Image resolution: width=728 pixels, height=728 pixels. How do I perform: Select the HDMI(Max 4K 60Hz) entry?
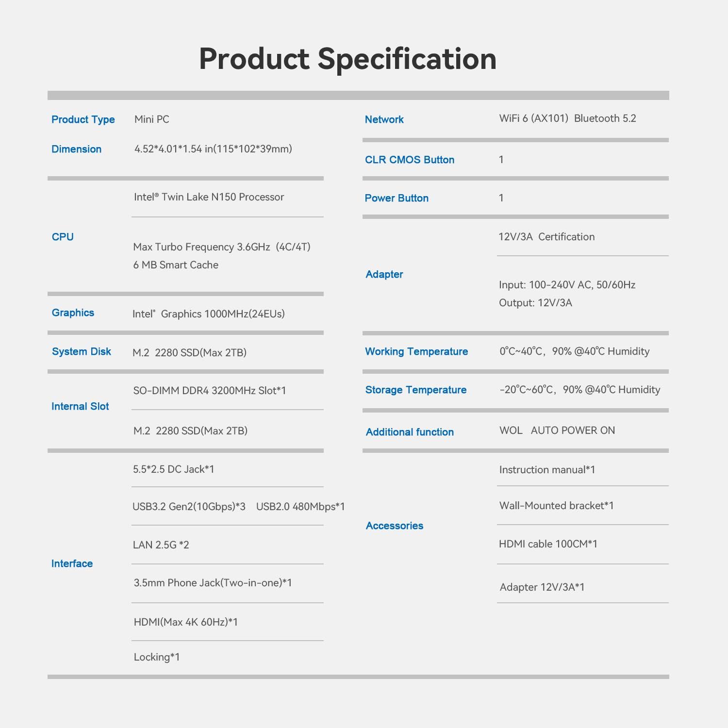point(185,622)
